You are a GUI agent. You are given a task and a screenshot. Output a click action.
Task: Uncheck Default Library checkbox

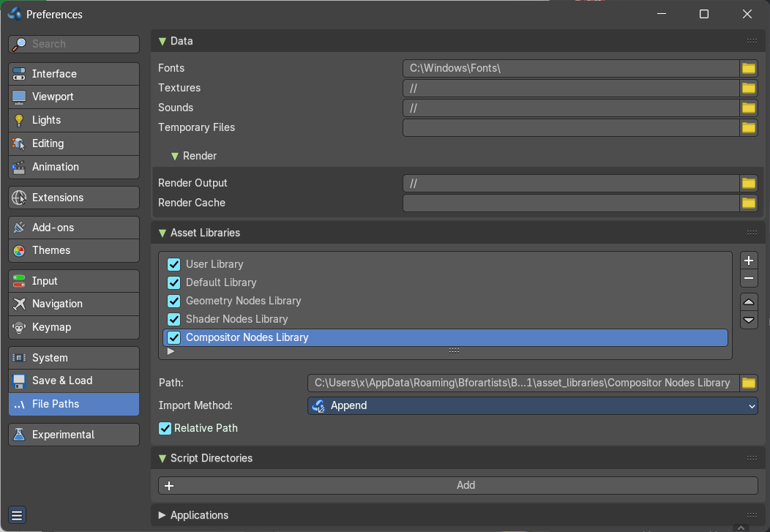click(174, 282)
